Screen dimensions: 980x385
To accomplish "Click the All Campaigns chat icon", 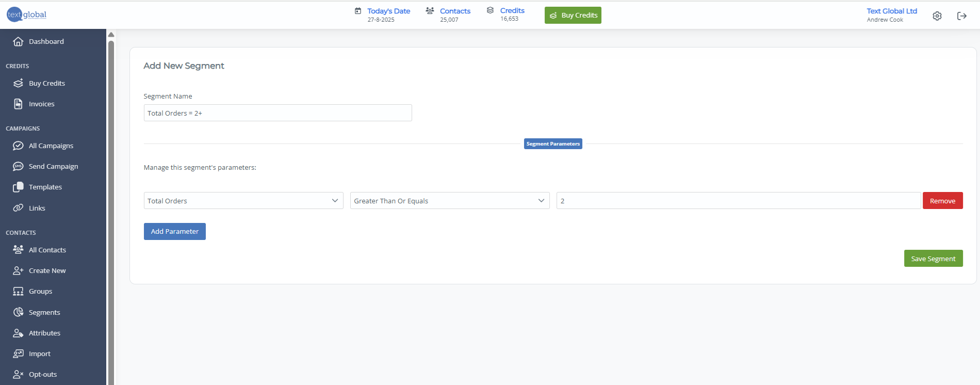I will point(18,146).
